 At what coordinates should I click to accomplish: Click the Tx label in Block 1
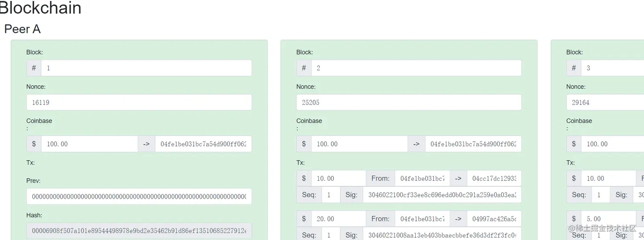point(30,162)
